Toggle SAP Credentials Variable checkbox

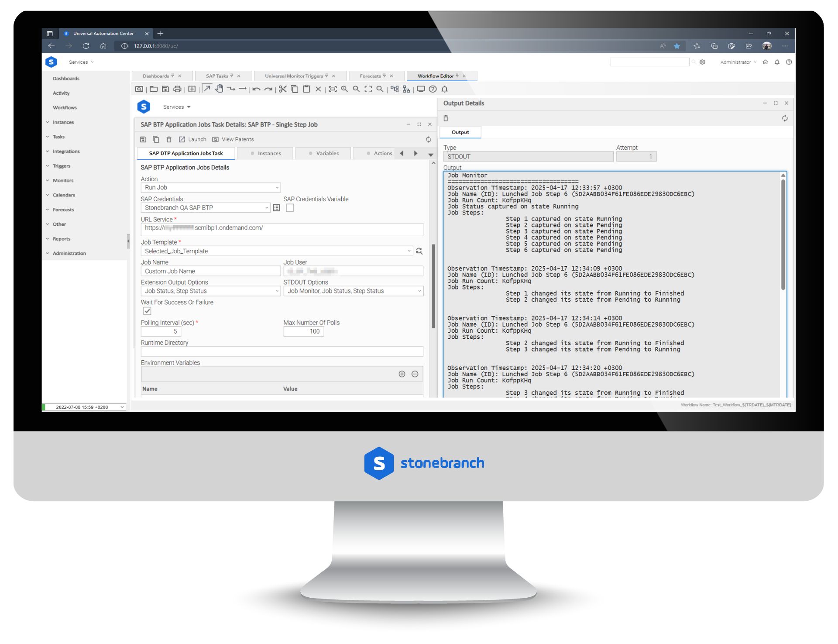(290, 208)
